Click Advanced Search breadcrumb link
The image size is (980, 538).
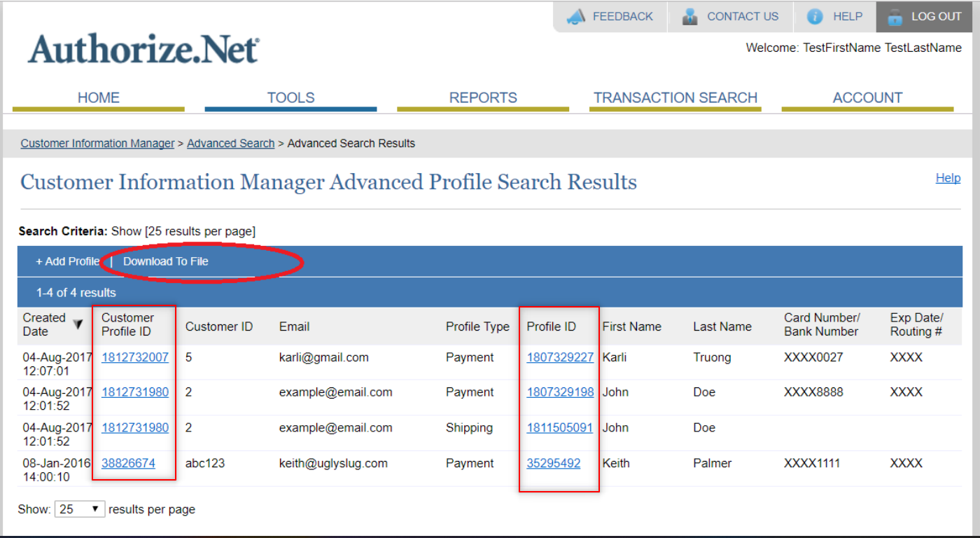[231, 143]
